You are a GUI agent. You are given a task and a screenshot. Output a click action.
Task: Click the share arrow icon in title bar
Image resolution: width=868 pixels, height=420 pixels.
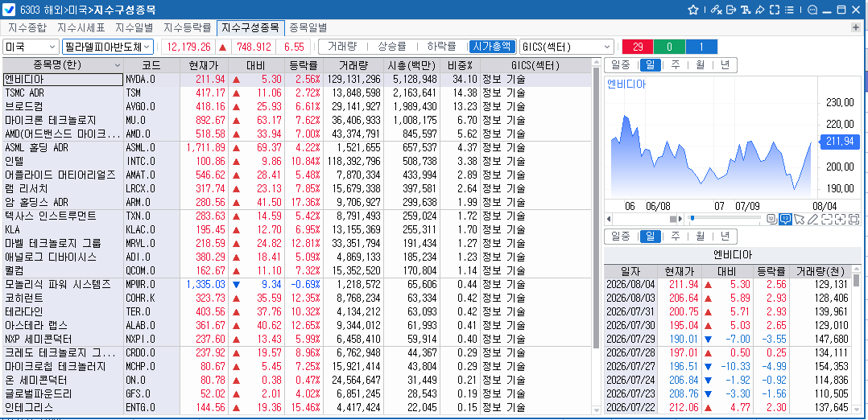coord(760,10)
